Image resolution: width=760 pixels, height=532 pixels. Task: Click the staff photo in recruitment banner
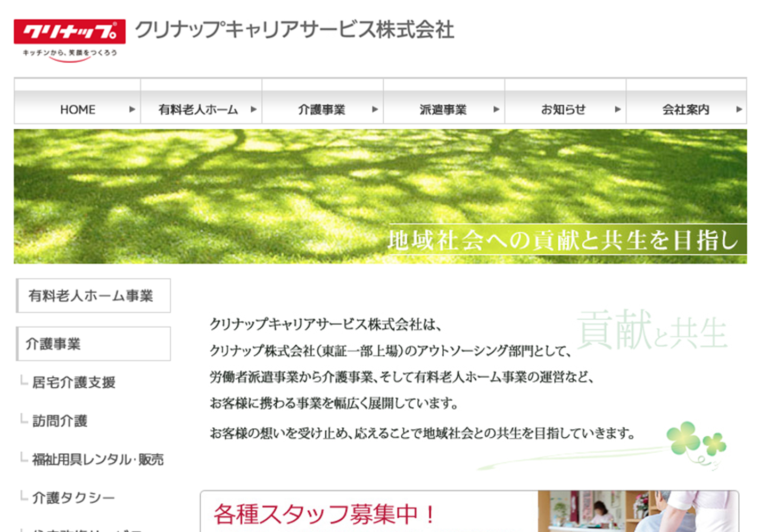[638, 511]
